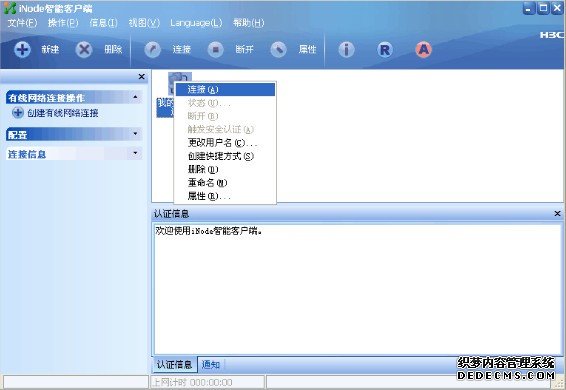Choose 重命名(M) in the context menu

(225, 183)
